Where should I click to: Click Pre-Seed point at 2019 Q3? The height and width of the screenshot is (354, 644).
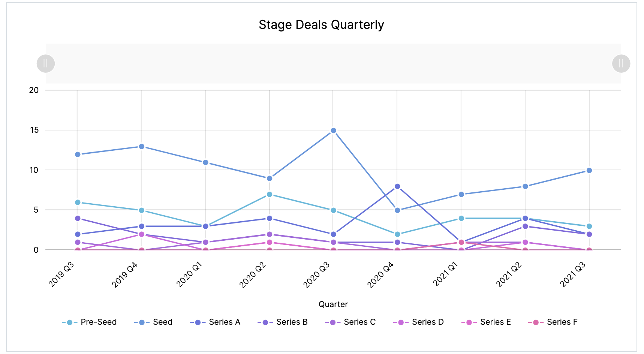click(x=78, y=202)
